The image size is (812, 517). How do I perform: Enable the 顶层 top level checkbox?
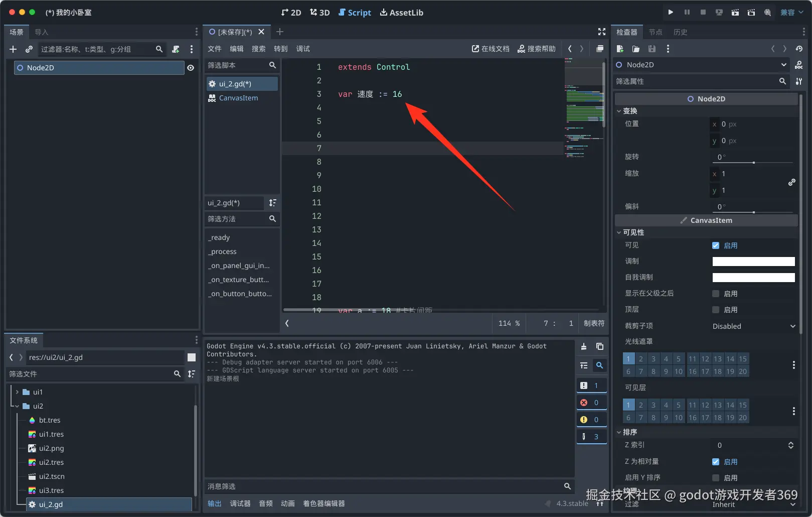716,310
